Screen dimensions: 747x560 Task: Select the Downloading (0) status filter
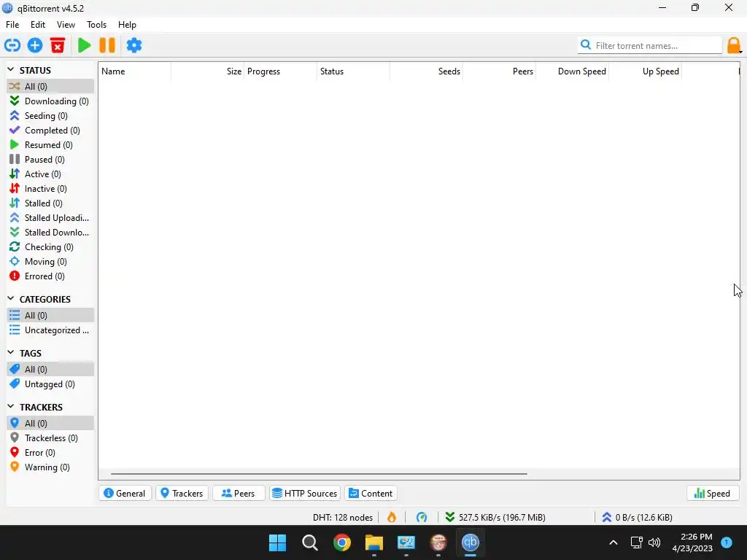point(50,101)
